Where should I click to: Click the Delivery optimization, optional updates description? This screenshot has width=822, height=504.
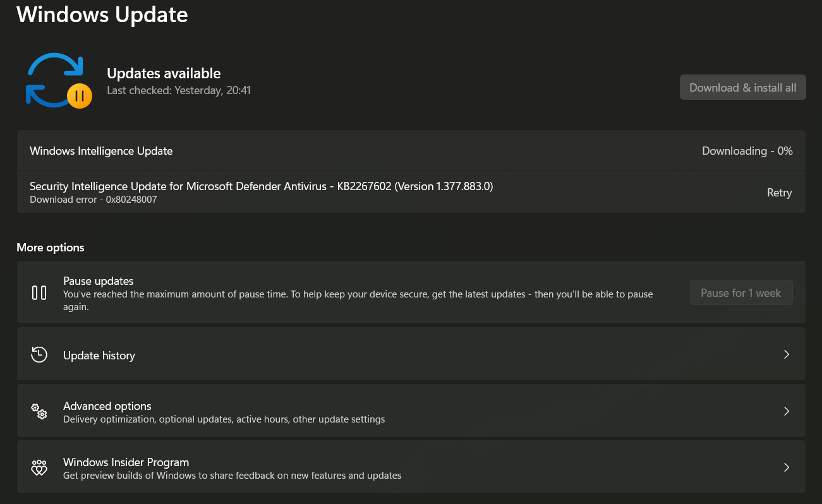click(x=224, y=419)
